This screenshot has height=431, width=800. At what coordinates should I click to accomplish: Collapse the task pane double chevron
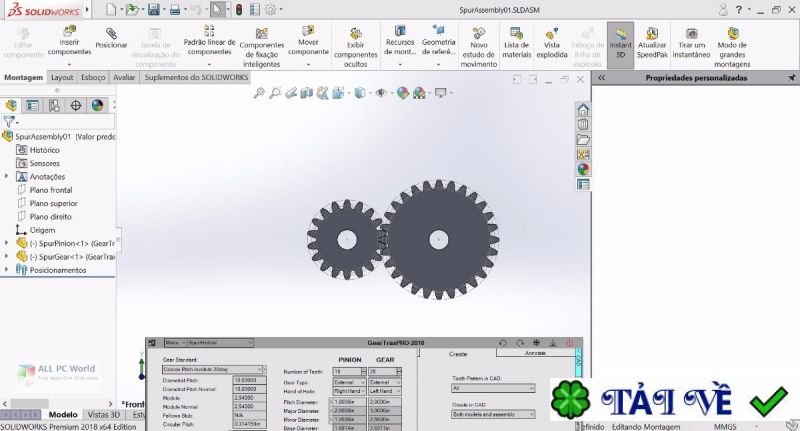pyautogui.click(x=602, y=78)
